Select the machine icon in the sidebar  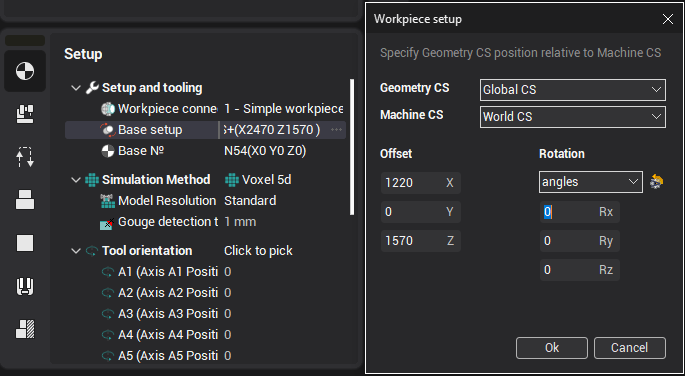[x=25, y=114]
